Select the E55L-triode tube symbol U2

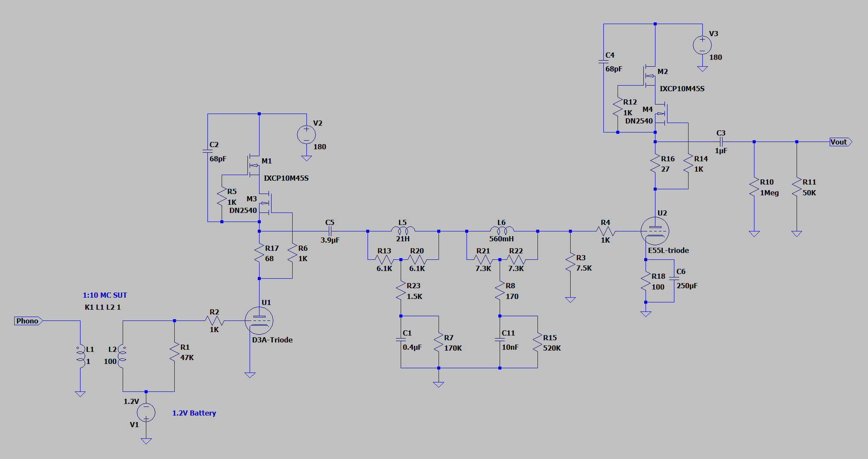click(x=655, y=231)
